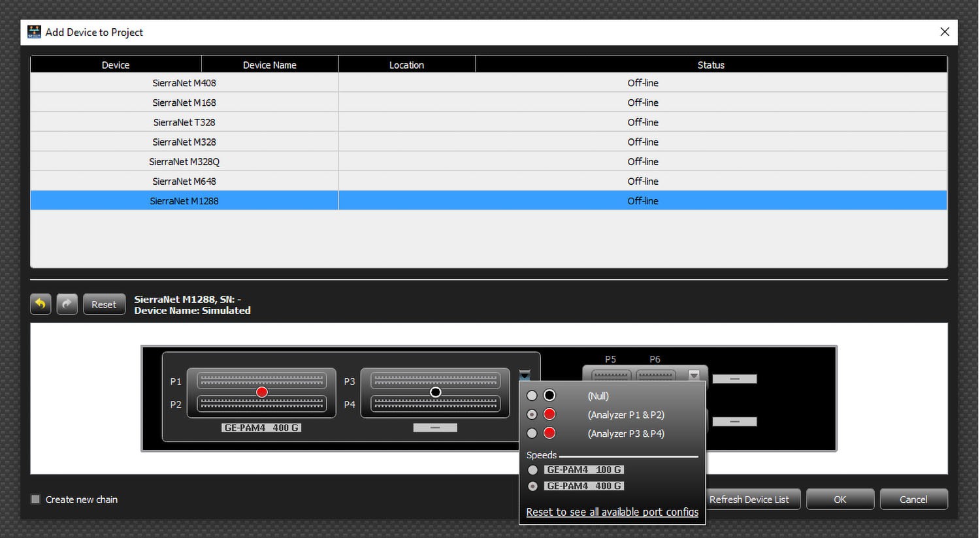Click the grey redo arrow icon
The image size is (980, 538).
tap(67, 304)
